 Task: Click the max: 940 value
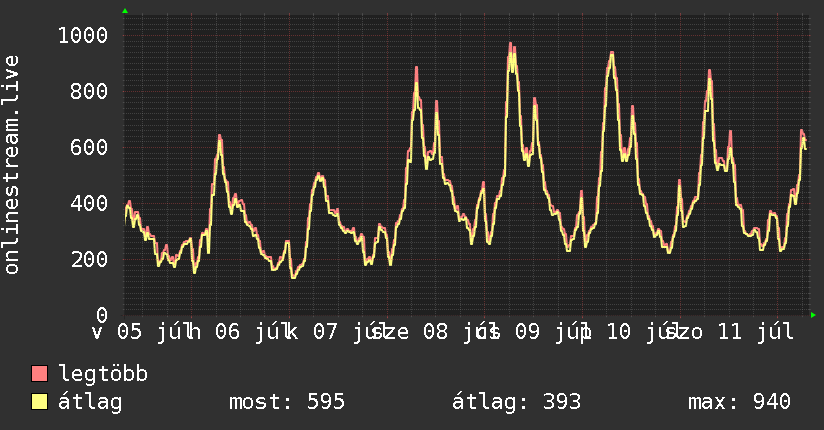click(739, 402)
